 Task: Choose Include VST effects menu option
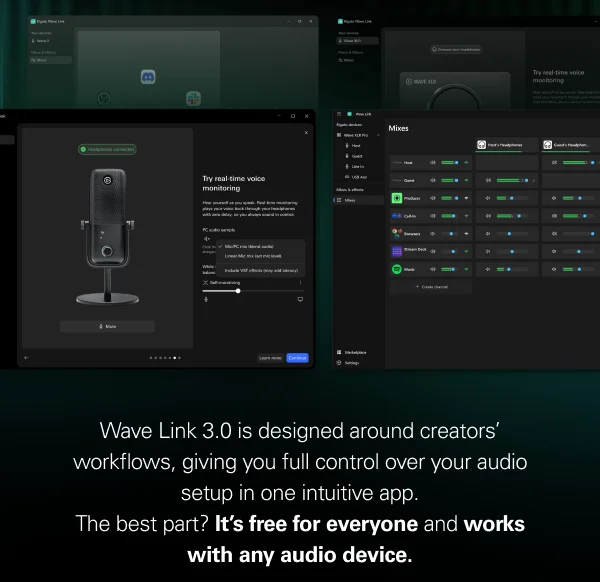pyautogui.click(x=261, y=270)
